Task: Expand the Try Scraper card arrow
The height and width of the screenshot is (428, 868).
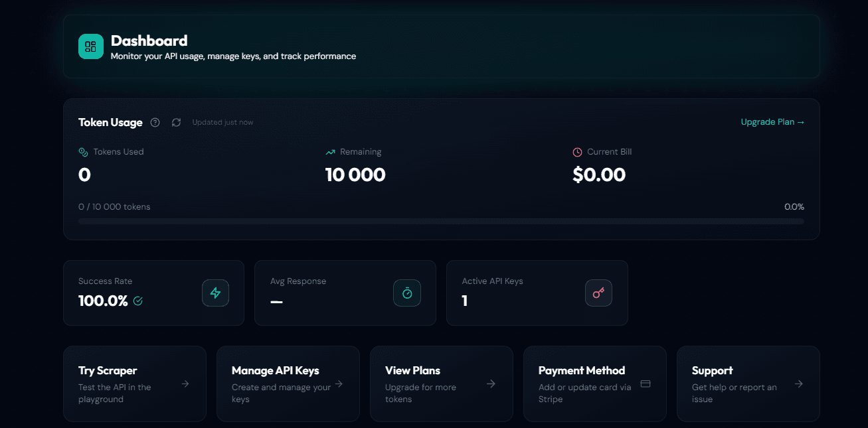Action: click(187, 384)
